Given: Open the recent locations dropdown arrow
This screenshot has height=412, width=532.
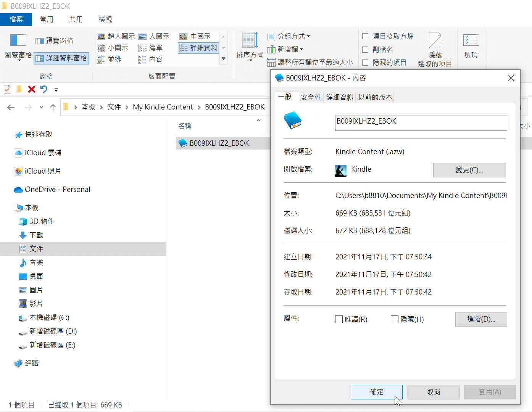Looking at the screenshot, I should click(41, 107).
